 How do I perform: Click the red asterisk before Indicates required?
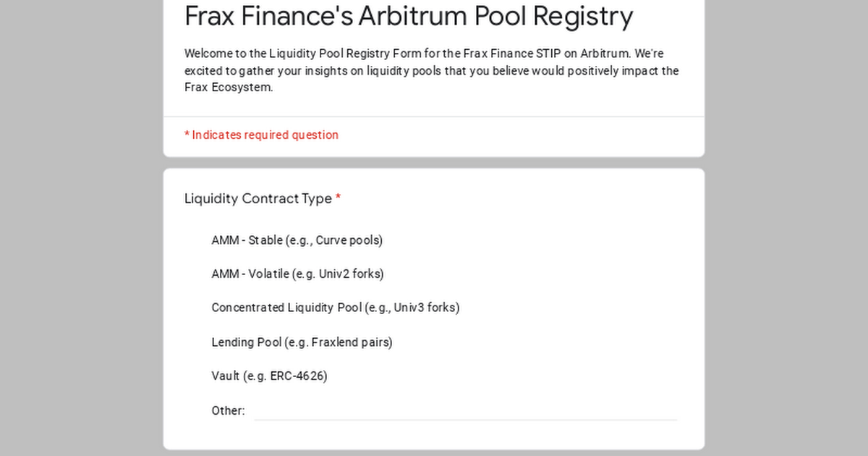point(187,135)
